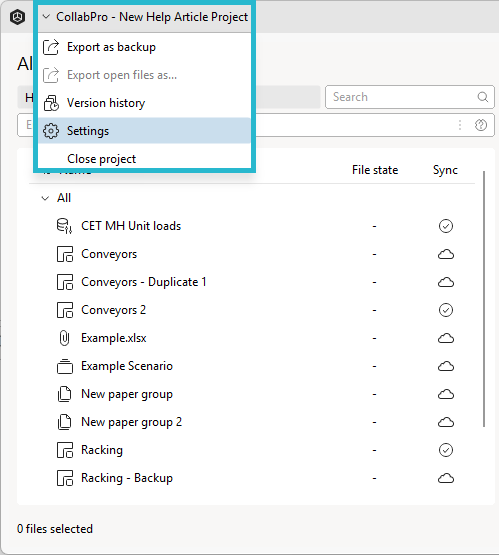The width and height of the screenshot is (499, 555).
Task: Click the synced checkmark for CET MH Unit loads
Action: click(446, 226)
